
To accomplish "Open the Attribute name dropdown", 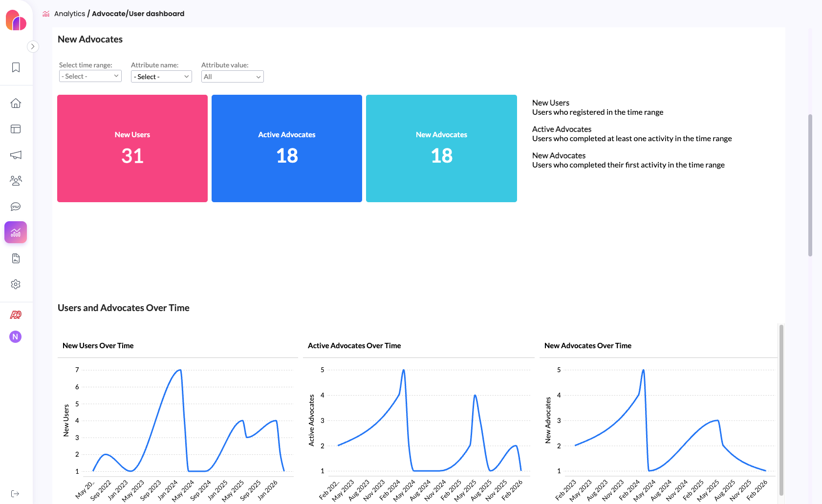I will (x=161, y=76).
